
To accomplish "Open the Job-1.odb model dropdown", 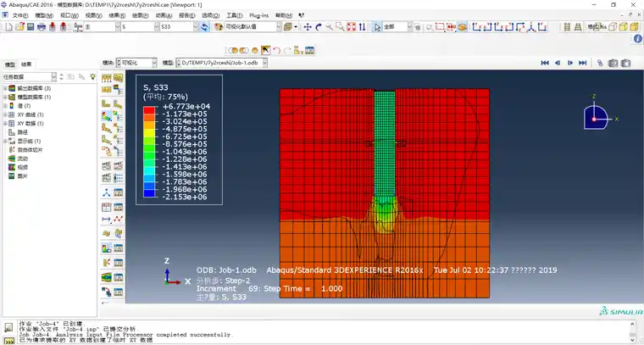I will point(222,63).
